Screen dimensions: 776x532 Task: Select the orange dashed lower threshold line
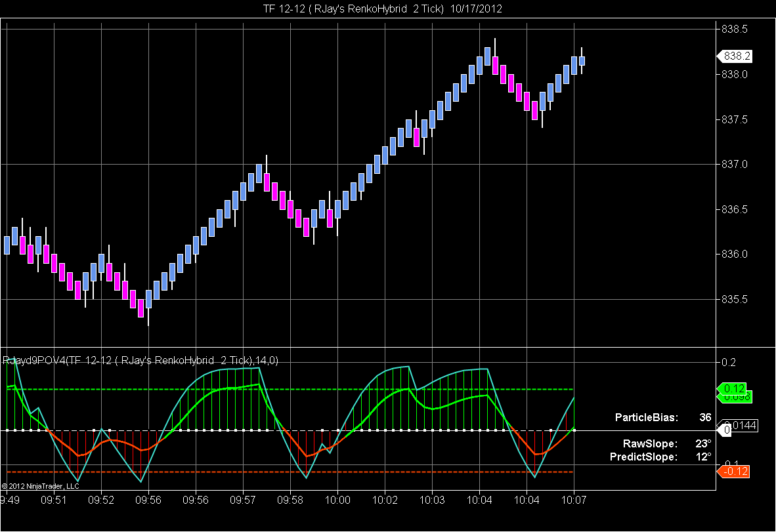pyautogui.click(x=290, y=472)
